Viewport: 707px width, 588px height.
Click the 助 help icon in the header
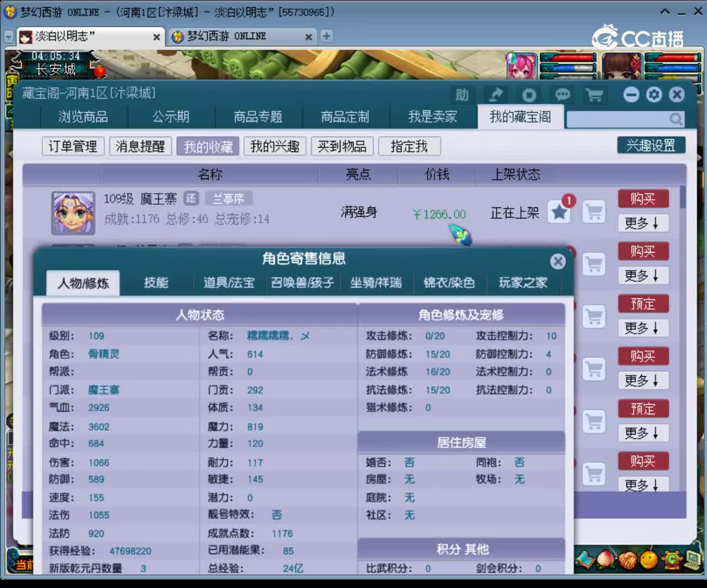coord(462,95)
